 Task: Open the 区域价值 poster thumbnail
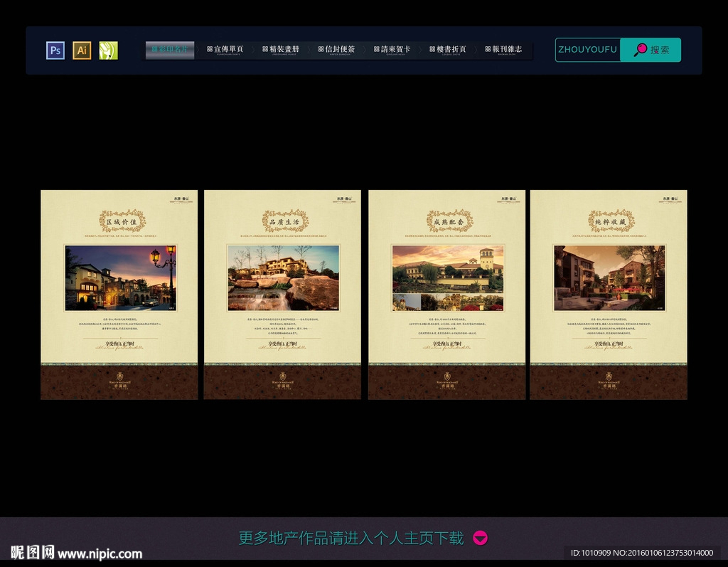[x=119, y=294]
